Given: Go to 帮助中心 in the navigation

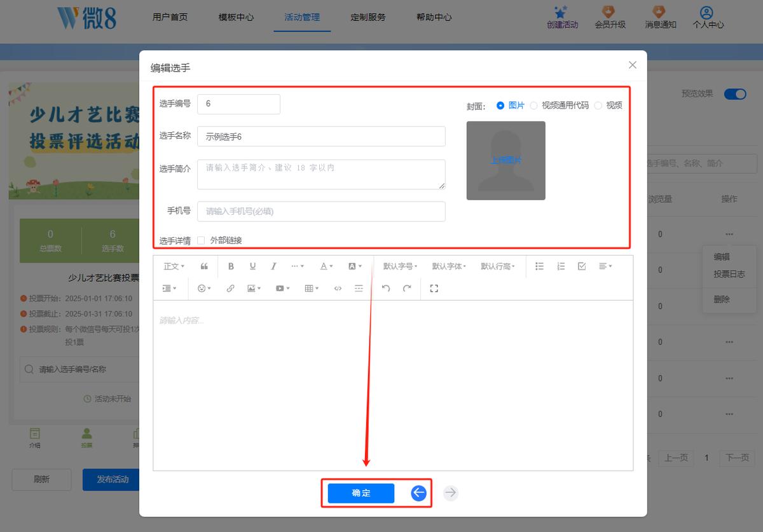Looking at the screenshot, I should (x=434, y=17).
